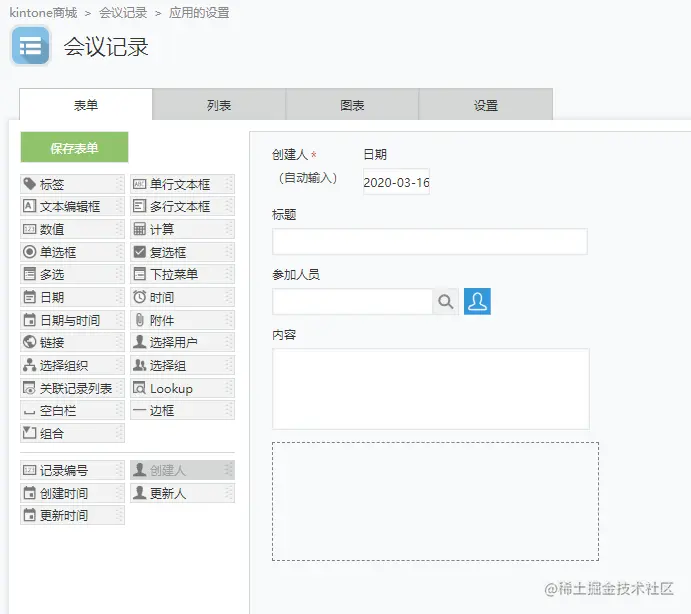Choose the 下拉菜单 field icon
The width and height of the screenshot is (691, 614).
139,274
